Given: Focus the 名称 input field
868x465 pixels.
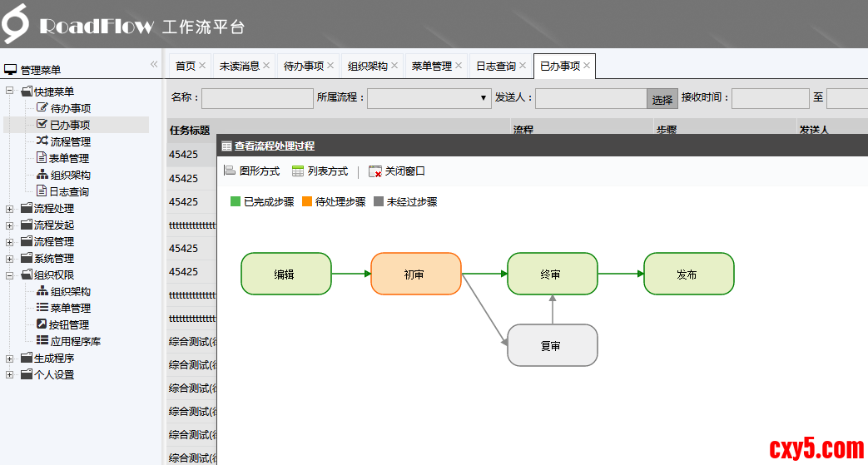Looking at the screenshot, I should 257,98.
